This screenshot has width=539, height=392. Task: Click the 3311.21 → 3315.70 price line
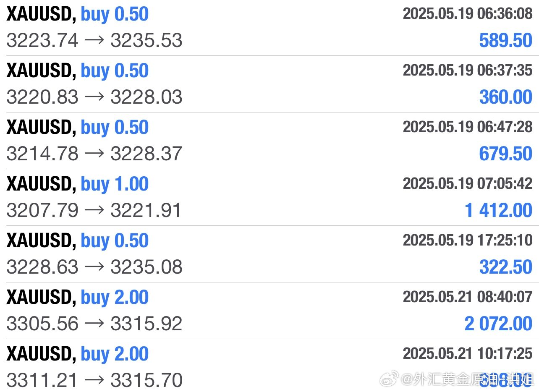94,380
